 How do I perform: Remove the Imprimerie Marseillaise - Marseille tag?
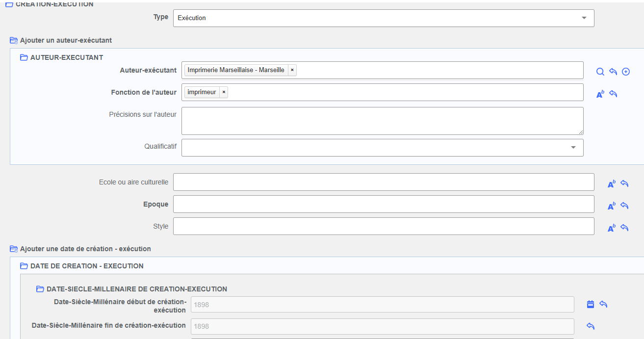coord(292,70)
